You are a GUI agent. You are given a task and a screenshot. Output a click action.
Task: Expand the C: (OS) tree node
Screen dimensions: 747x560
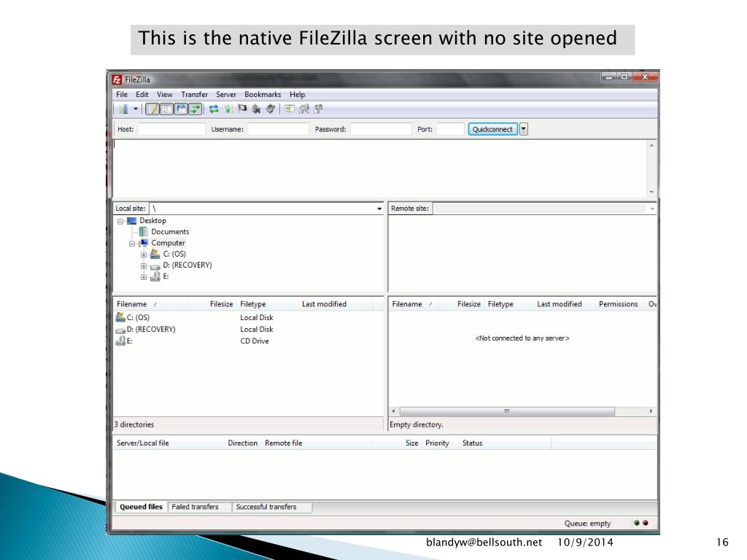click(144, 254)
